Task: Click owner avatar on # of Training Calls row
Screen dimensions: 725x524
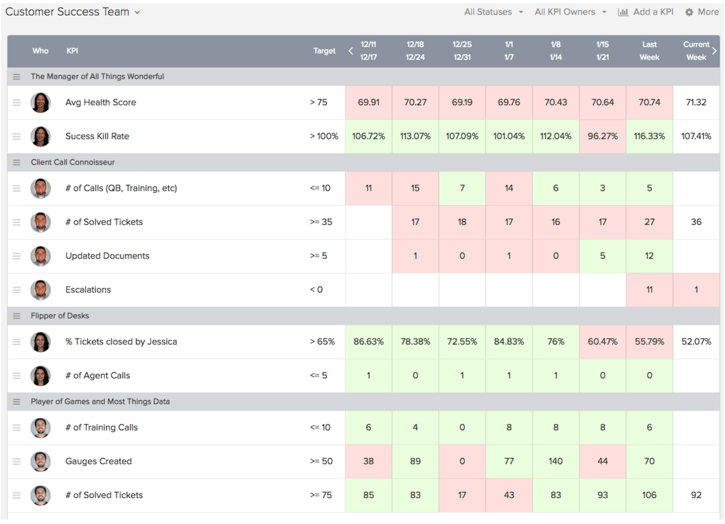Action: [x=41, y=427]
